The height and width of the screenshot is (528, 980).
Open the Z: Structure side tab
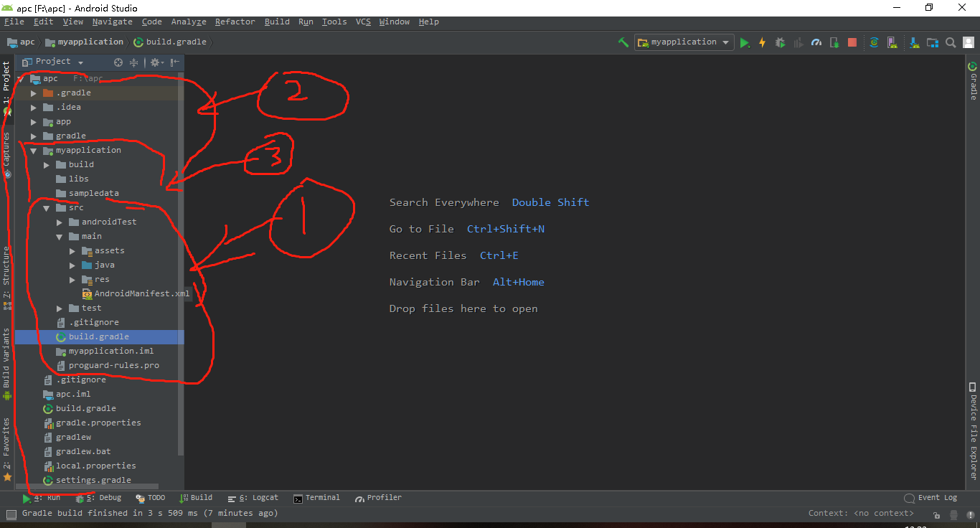(6, 278)
